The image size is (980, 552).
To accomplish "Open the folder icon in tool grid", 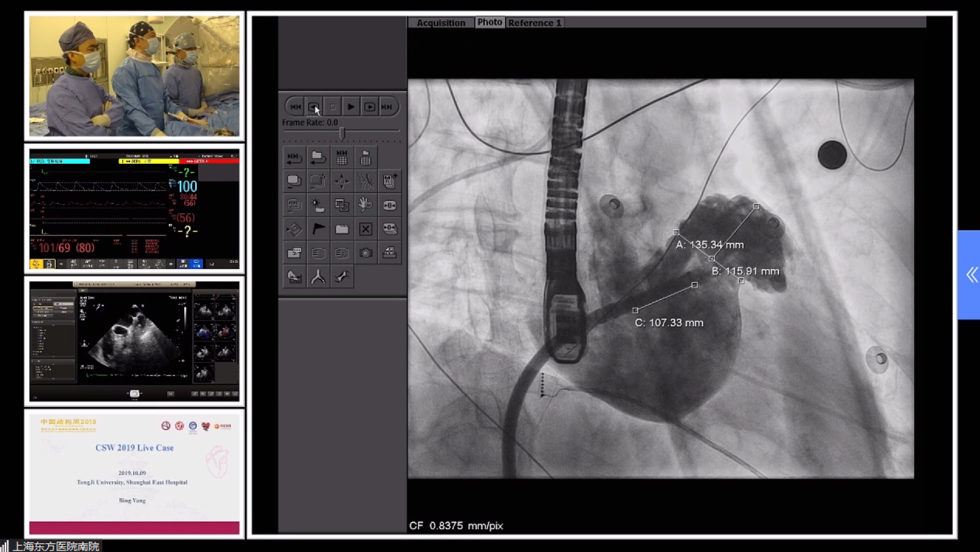I will point(342,229).
